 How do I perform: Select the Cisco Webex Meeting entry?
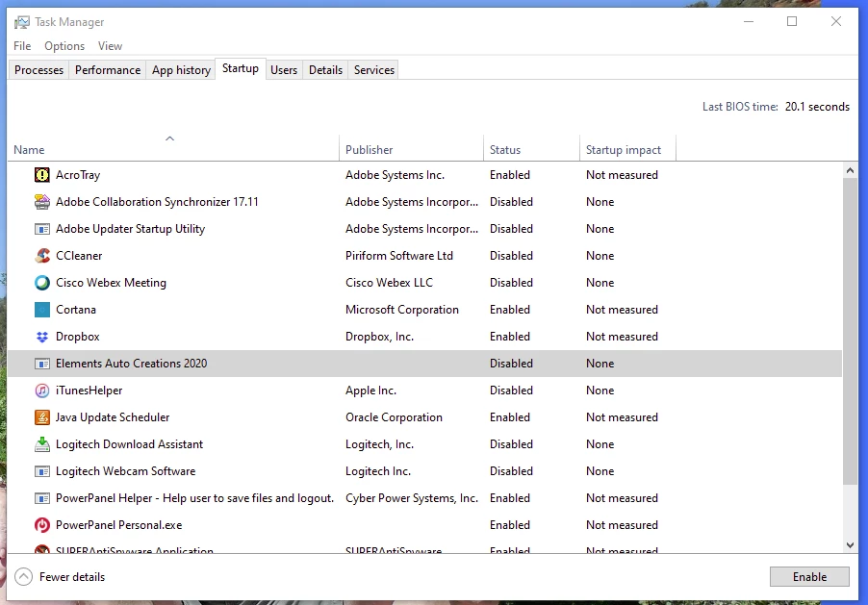111,283
